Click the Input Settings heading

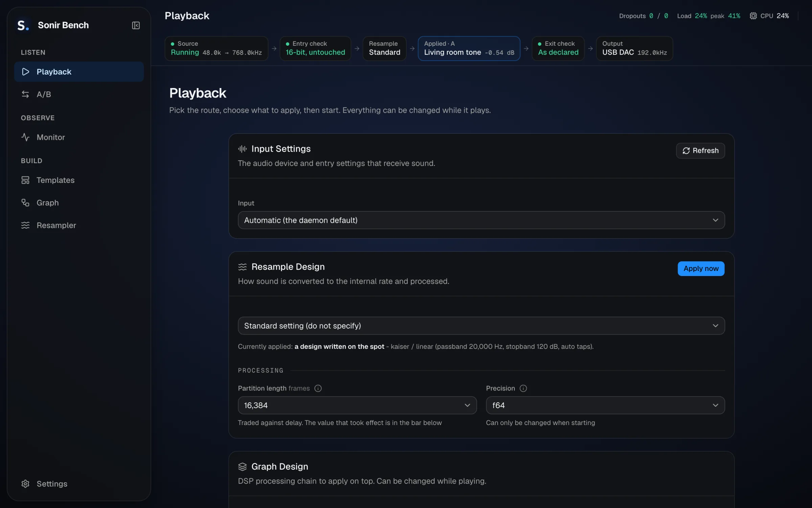[x=281, y=149]
